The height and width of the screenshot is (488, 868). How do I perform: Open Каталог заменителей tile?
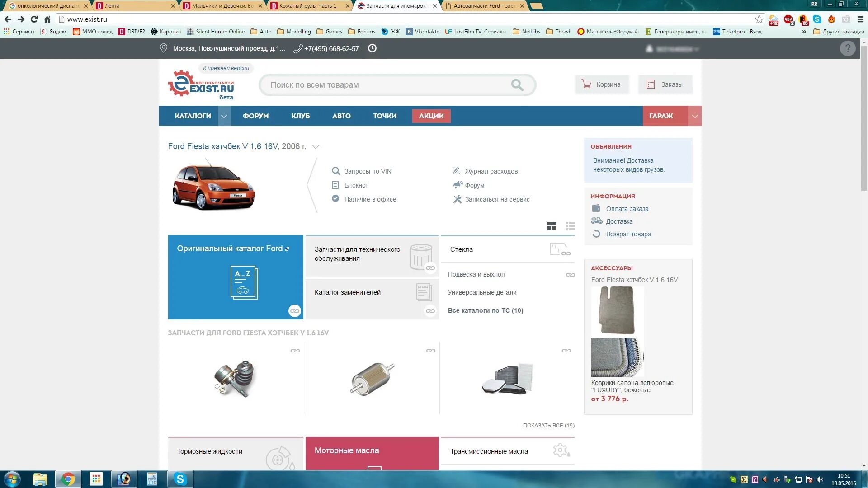pos(372,299)
